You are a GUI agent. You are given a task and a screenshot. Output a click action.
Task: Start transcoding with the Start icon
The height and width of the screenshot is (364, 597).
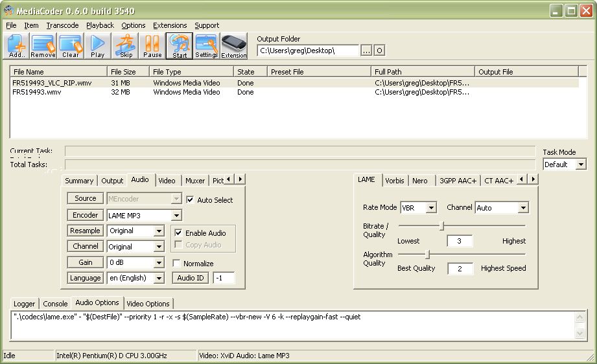tap(180, 46)
